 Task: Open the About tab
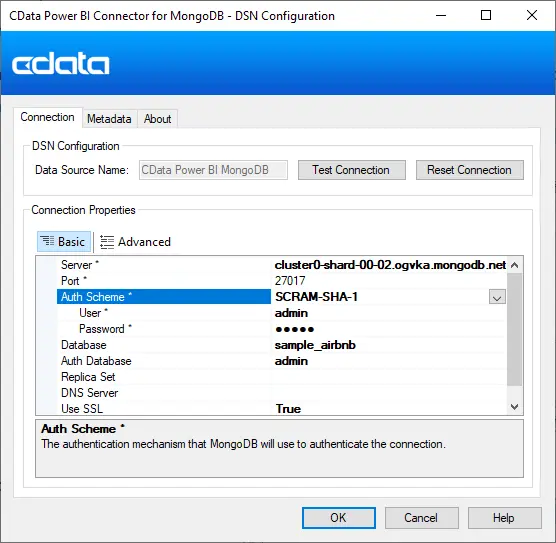coord(157,119)
